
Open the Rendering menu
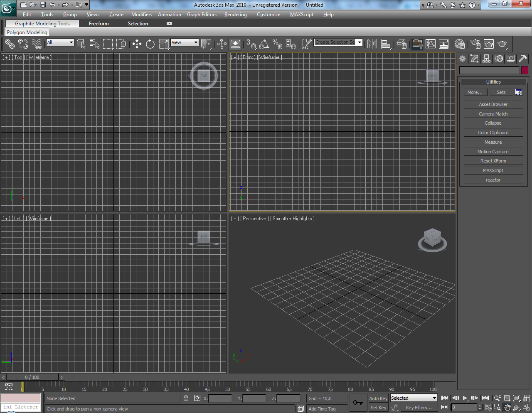coord(236,15)
